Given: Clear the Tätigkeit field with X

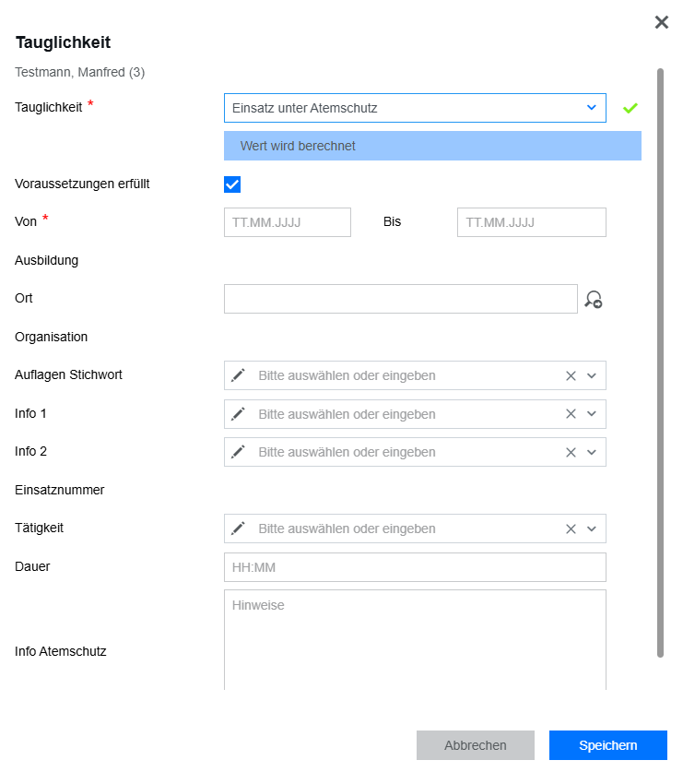Looking at the screenshot, I should pos(571,529).
